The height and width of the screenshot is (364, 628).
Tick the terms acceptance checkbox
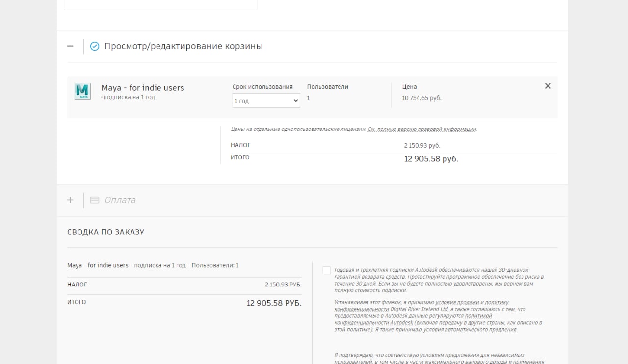click(326, 270)
